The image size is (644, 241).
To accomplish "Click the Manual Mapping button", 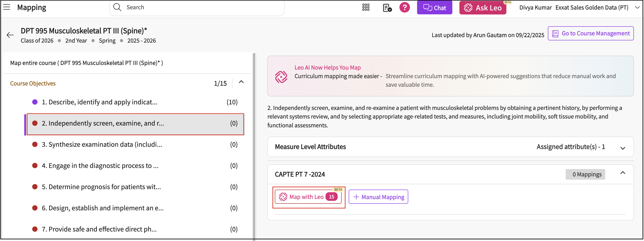I will click(x=378, y=197).
